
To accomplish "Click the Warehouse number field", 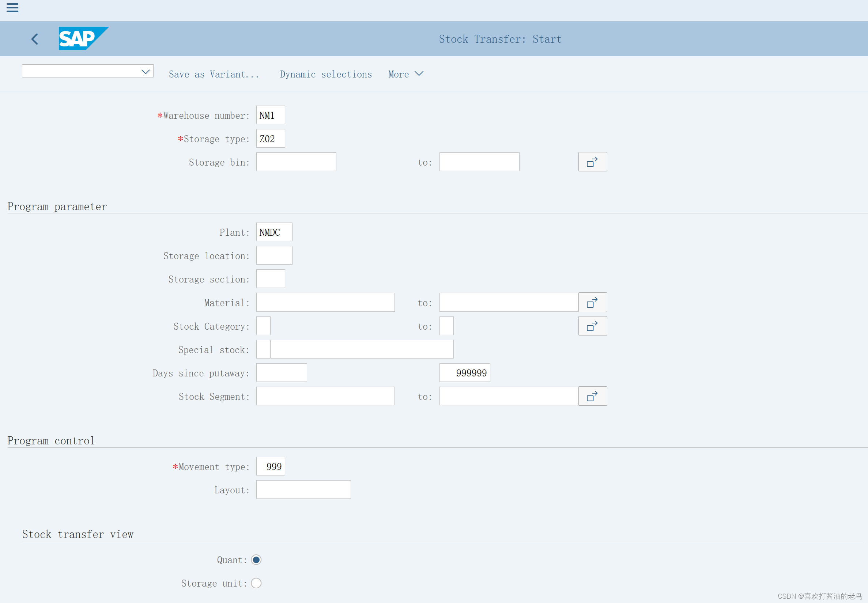I will point(271,115).
